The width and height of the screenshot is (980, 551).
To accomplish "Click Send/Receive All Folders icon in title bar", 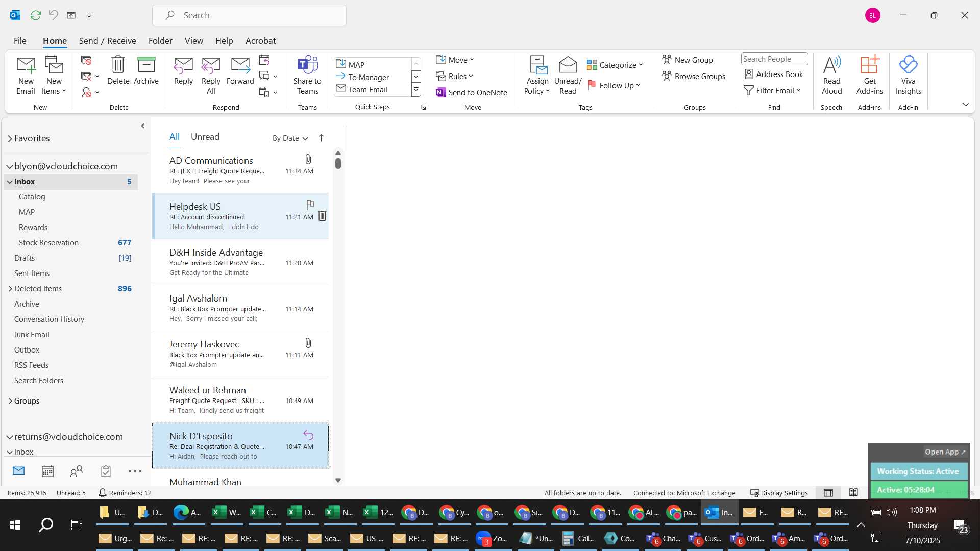I will [35, 15].
